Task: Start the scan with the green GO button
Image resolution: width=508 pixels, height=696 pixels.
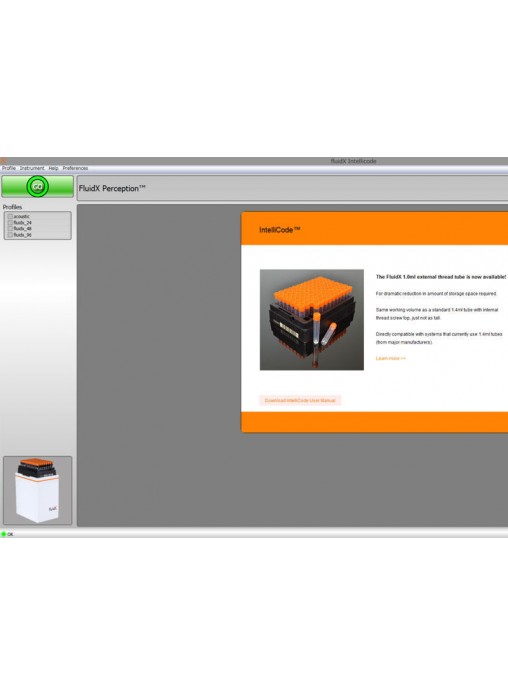Action: point(37,186)
